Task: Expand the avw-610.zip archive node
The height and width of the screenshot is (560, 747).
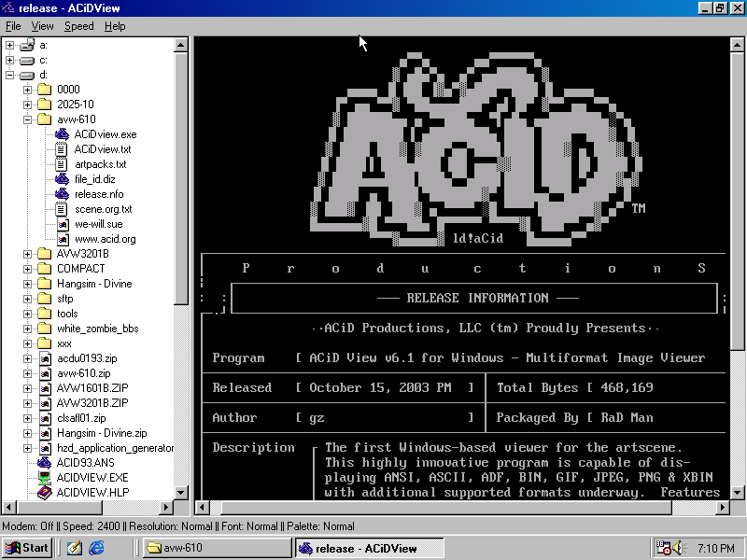Action: point(27,373)
